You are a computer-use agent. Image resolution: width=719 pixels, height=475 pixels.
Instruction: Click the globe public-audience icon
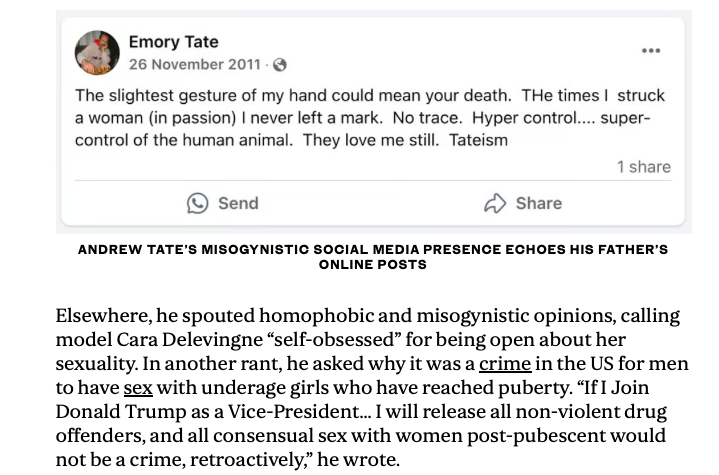pos(279,65)
